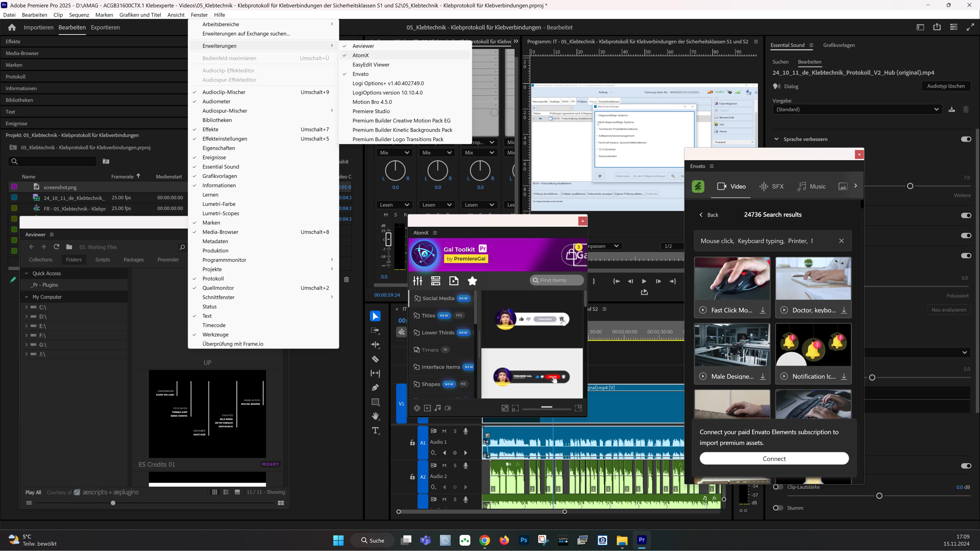Enable the Stumm toggle
980x551 pixels.
point(778,508)
